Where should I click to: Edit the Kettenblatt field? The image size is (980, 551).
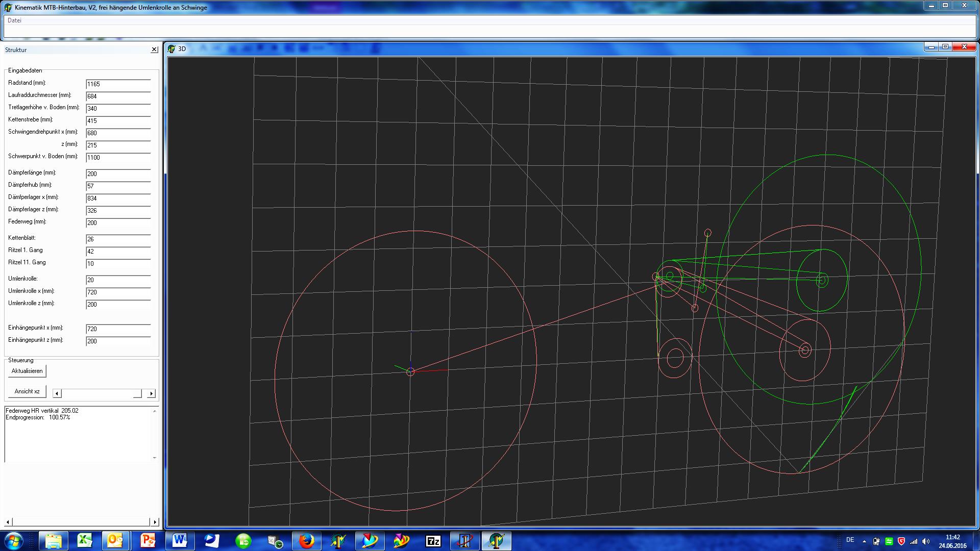[118, 239]
